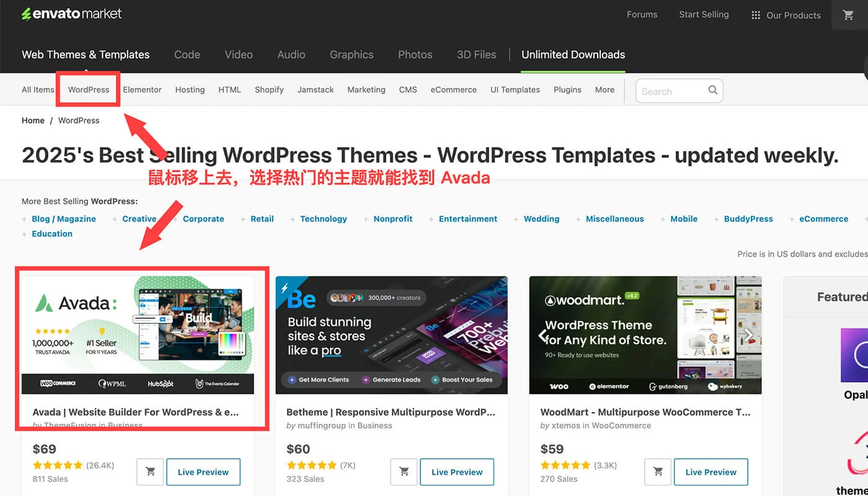Focus the Search input field
Screen dimensions: 868x496
click(x=671, y=91)
